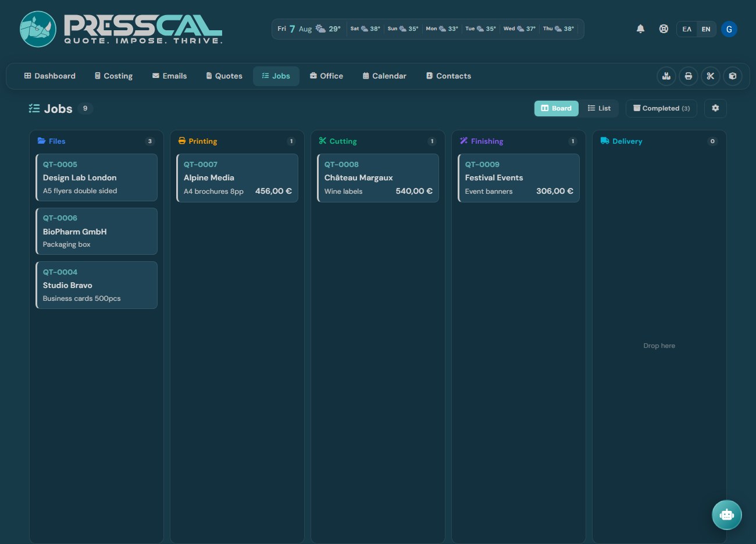Click the PressCal rhino logo
Viewport: 756px width, 544px height.
[x=38, y=29]
